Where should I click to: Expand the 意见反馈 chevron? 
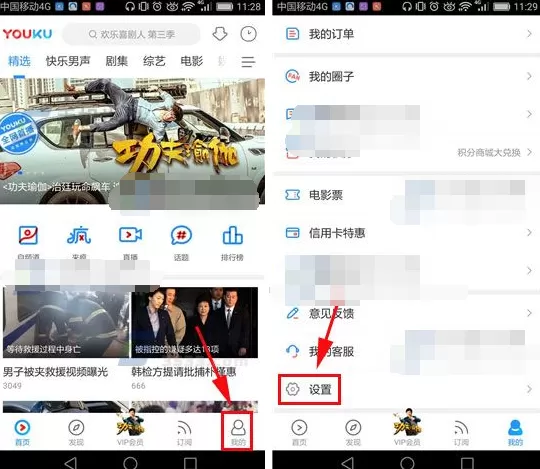pos(529,313)
